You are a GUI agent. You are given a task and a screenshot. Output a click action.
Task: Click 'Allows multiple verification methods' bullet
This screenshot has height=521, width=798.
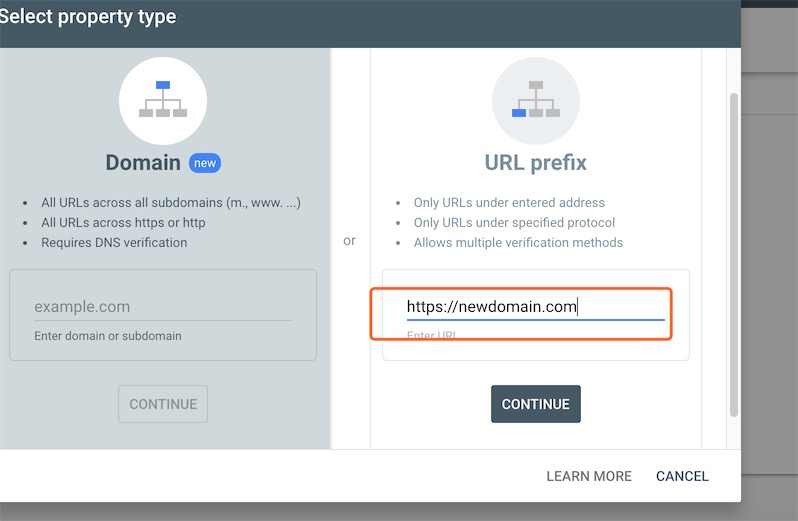[518, 243]
